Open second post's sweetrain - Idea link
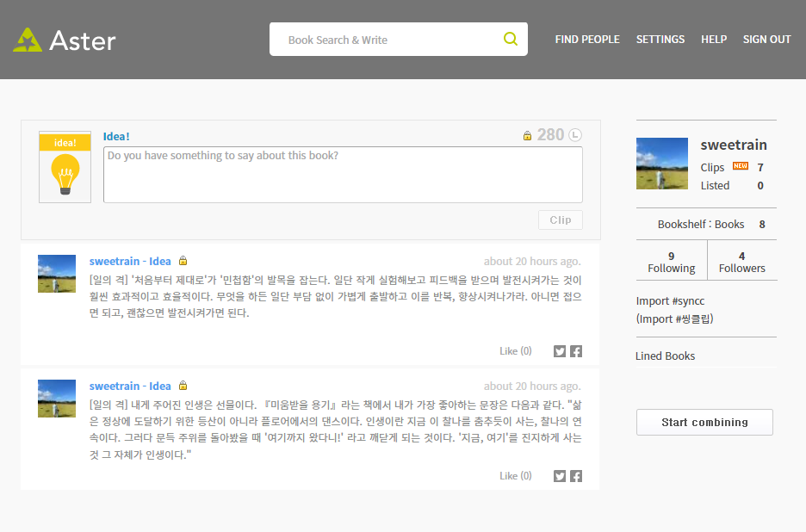806x532 pixels. click(130, 386)
